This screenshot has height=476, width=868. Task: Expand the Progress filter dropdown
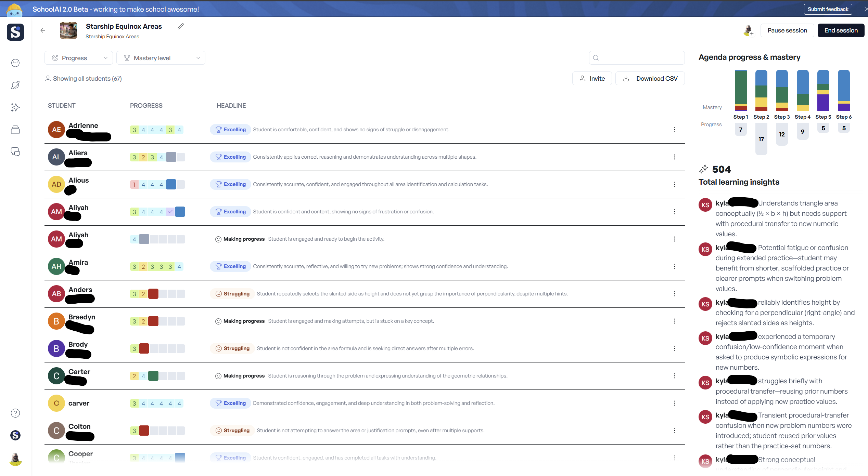pyautogui.click(x=79, y=58)
